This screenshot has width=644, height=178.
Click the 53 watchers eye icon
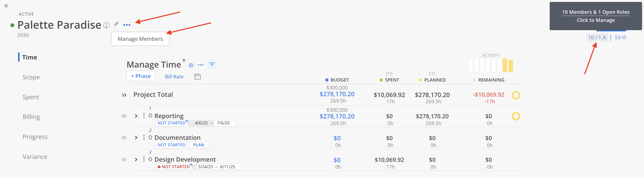pyautogui.click(x=624, y=38)
